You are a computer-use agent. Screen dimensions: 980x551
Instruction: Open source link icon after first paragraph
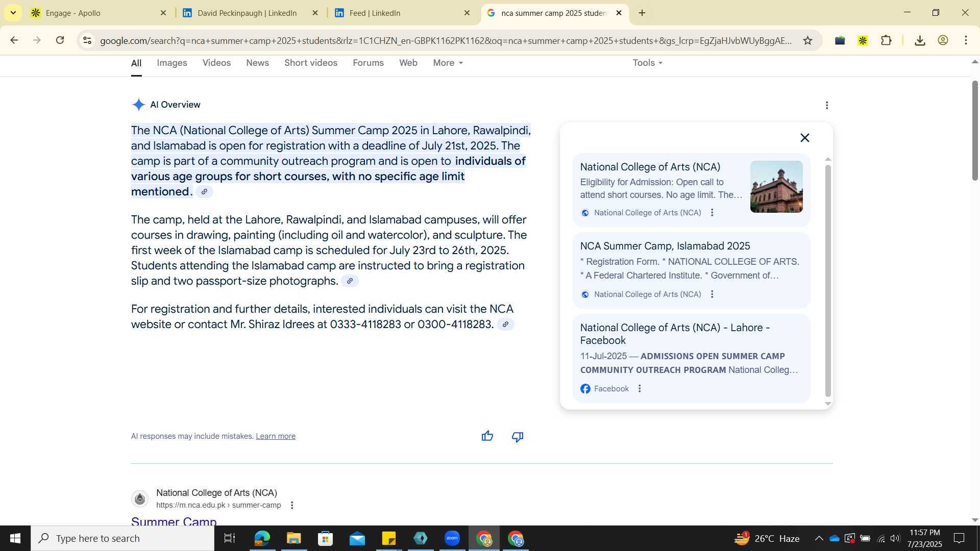coord(204,192)
